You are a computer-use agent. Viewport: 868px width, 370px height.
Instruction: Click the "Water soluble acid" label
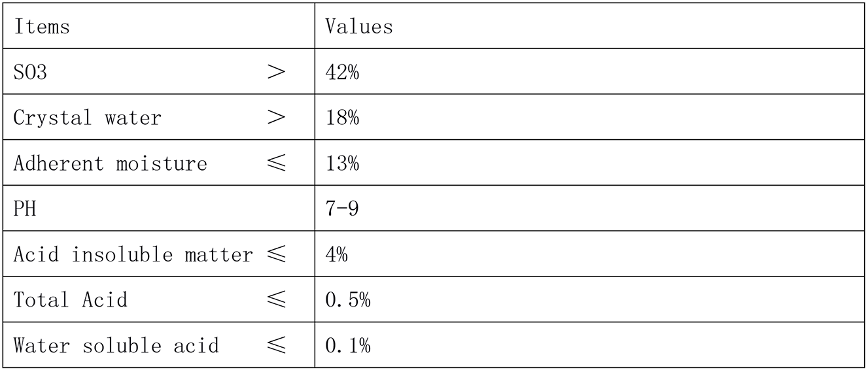116,345
